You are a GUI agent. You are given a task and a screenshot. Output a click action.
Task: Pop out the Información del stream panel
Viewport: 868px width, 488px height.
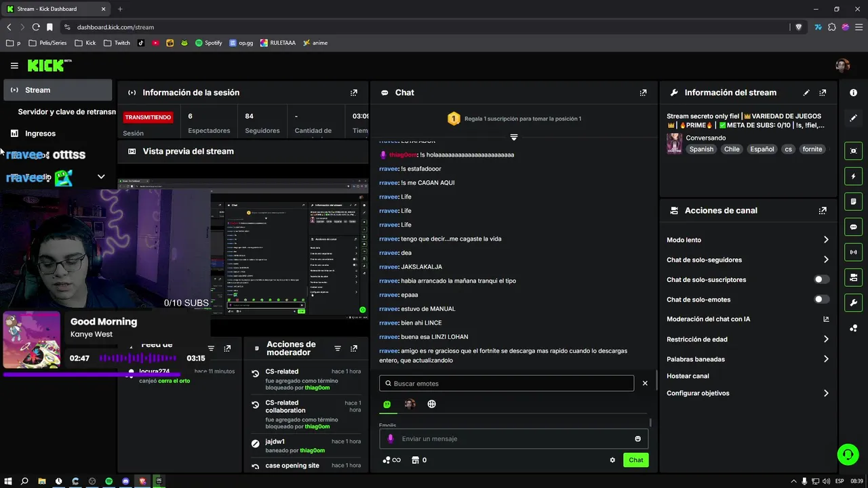[x=823, y=93]
